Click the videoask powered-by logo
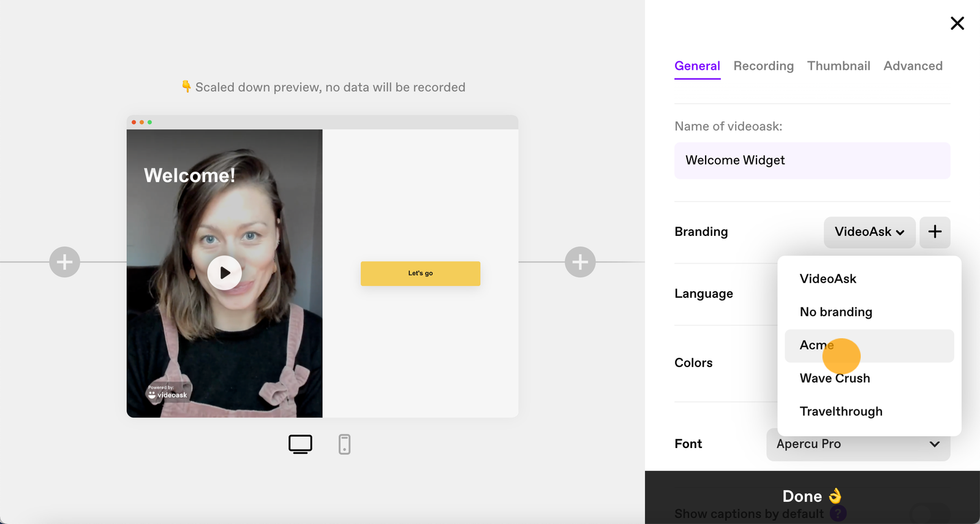The width and height of the screenshot is (980, 524). tap(167, 392)
